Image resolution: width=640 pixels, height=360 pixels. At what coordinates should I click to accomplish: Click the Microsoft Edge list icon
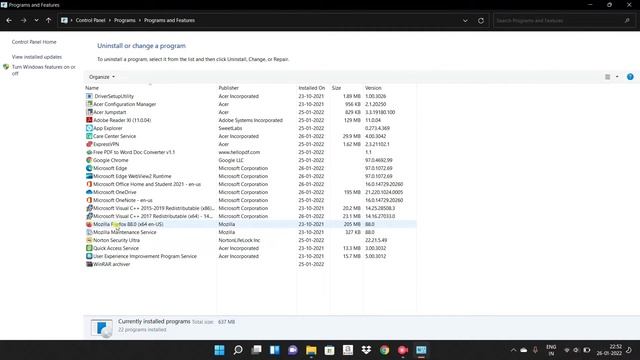tap(89, 168)
